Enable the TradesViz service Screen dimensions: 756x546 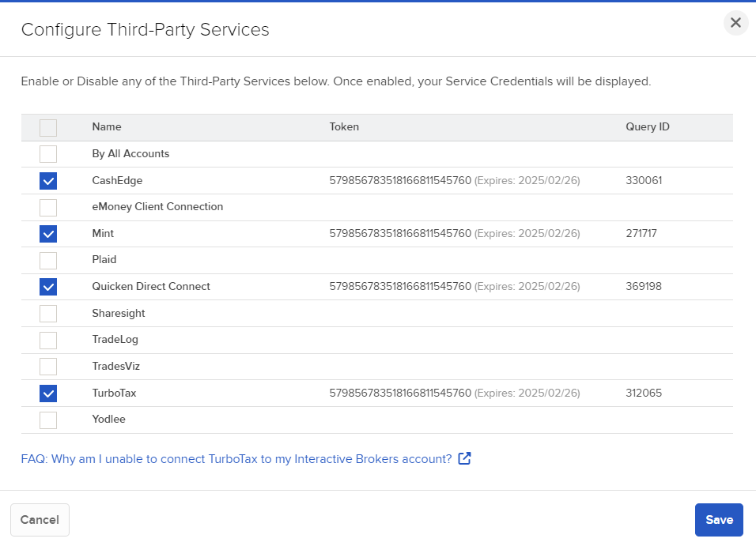coord(47,367)
